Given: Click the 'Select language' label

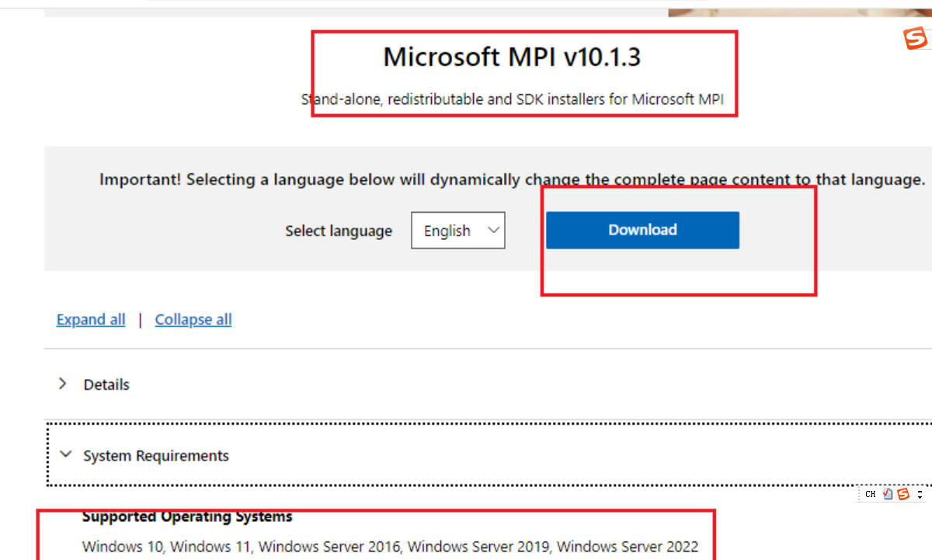Looking at the screenshot, I should click(339, 231).
